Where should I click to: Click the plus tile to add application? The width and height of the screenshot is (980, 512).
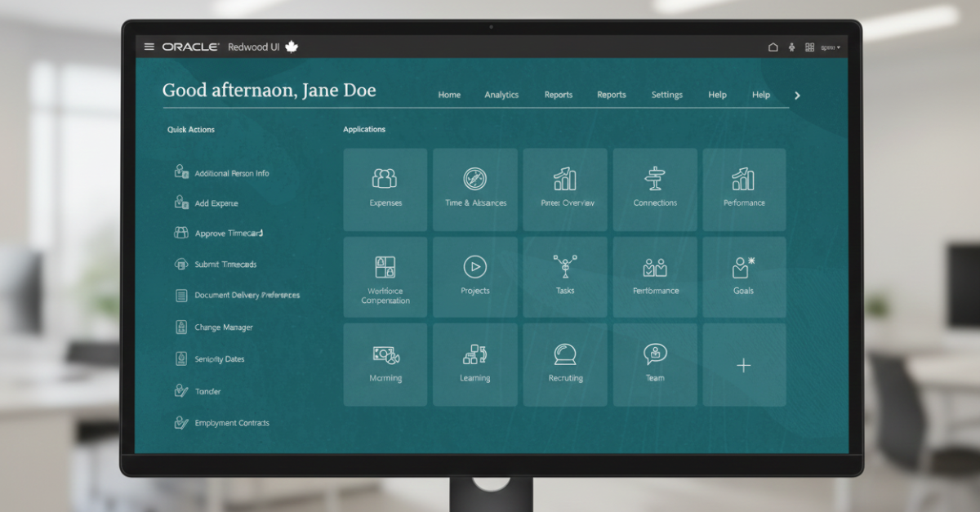744,365
